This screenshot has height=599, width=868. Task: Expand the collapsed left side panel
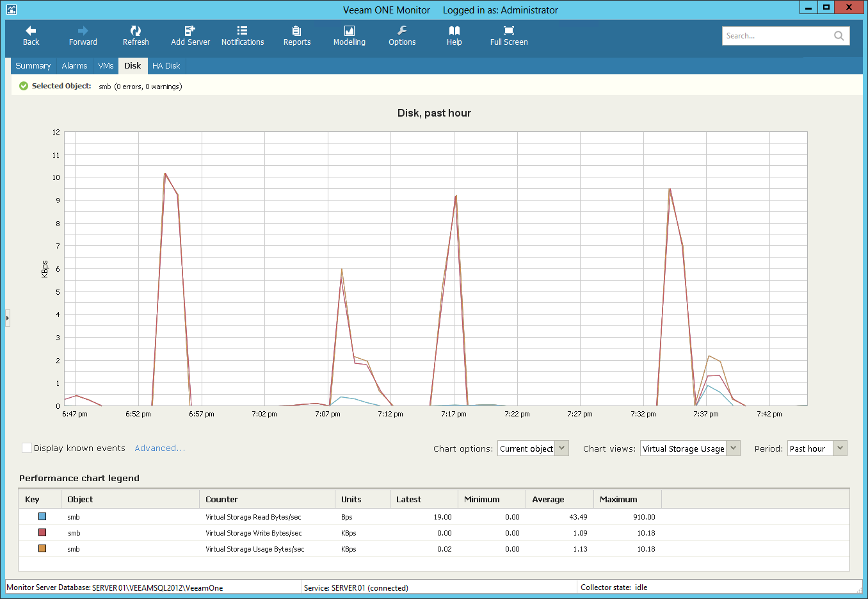coord(8,318)
